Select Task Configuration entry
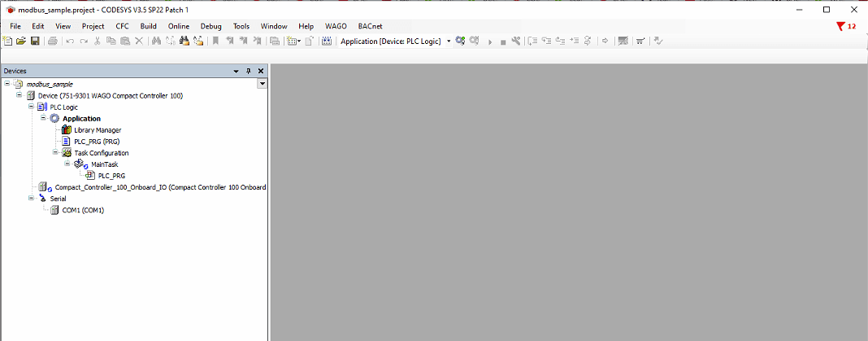The width and height of the screenshot is (868, 341). click(102, 153)
